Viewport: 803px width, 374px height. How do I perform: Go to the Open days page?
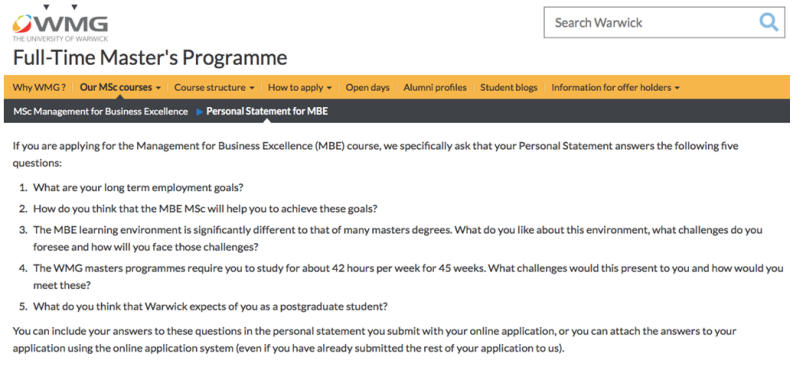click(x=367, y=88)
